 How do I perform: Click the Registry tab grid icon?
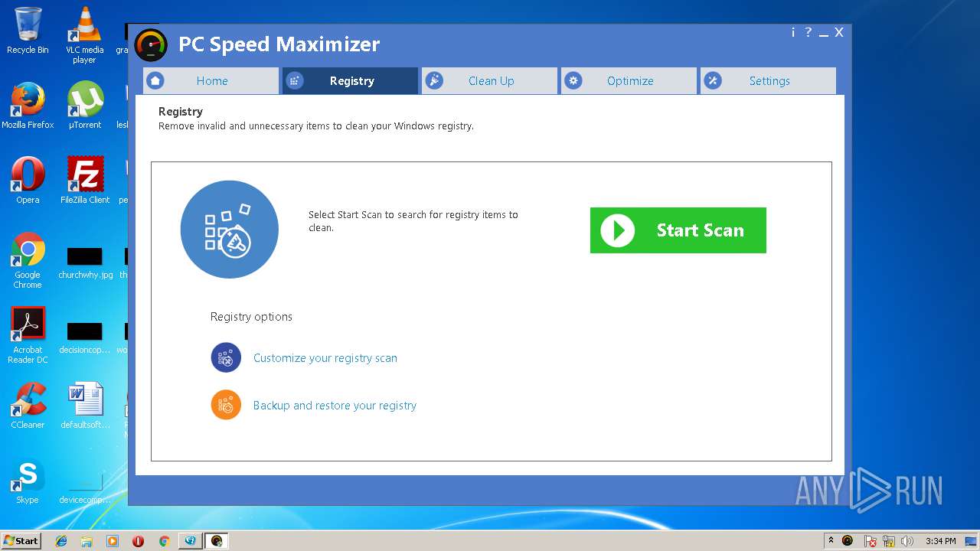pyautogui.click(x=295, y=80)
